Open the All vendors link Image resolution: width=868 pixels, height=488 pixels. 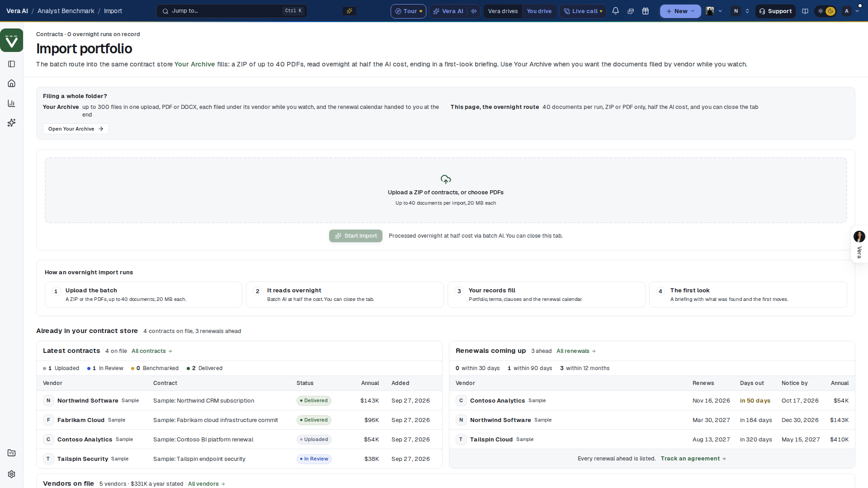207,484
